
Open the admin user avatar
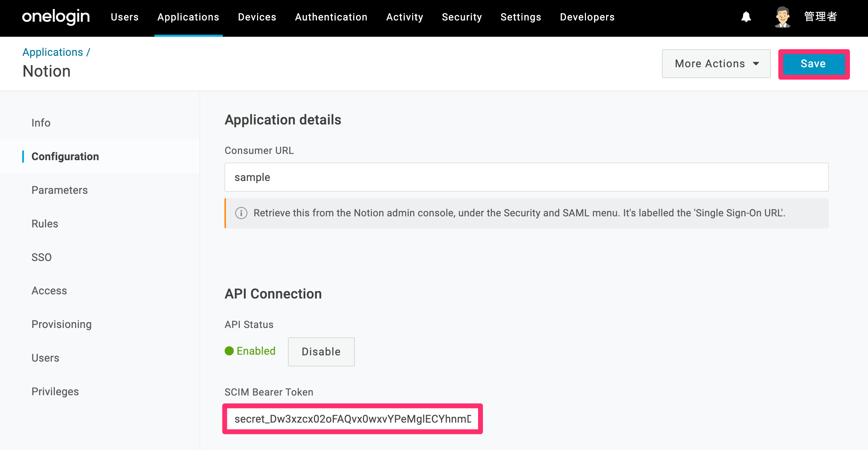[x=782, y=17]
